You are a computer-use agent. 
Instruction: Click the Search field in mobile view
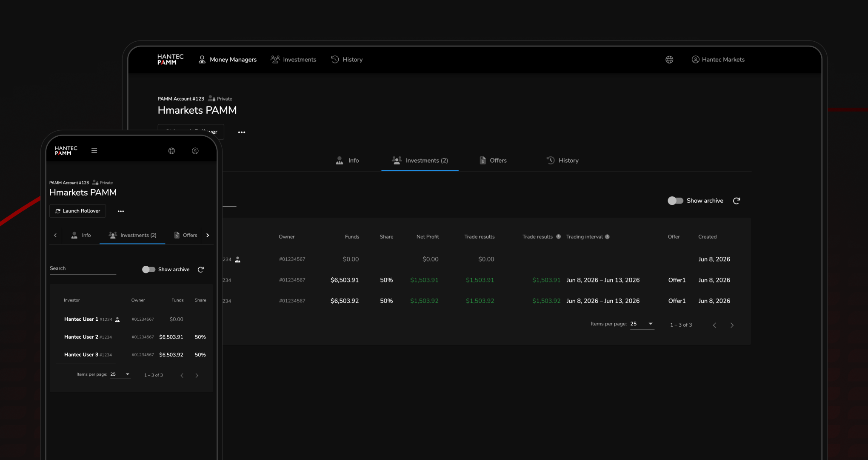click(x=83, y=269)
